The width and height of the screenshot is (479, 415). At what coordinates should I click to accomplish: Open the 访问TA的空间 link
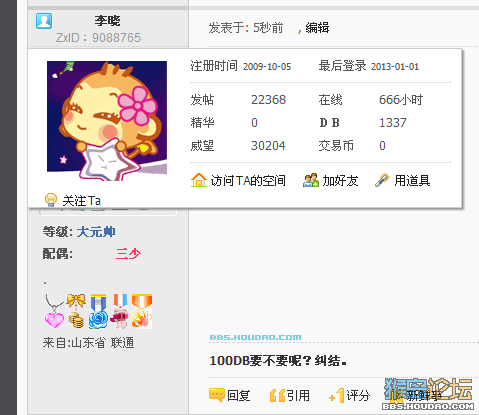pos(248,181)
